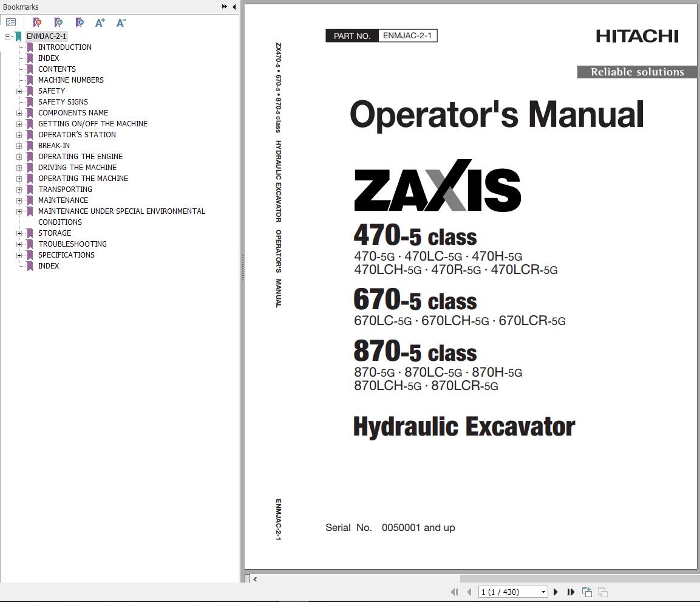The image size is (700, 602).
Task: Click the previous view icon
Action: tap(587, 592)
